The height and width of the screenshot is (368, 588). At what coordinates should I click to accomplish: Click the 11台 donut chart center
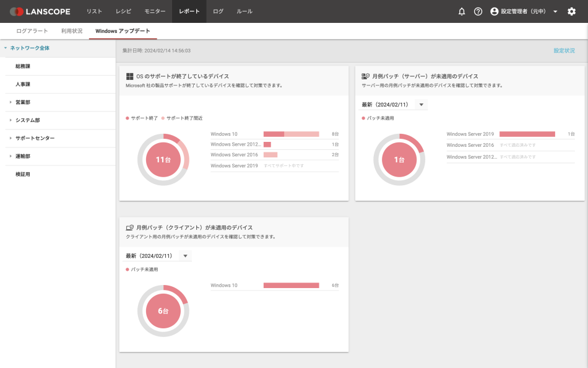[163, 160]
